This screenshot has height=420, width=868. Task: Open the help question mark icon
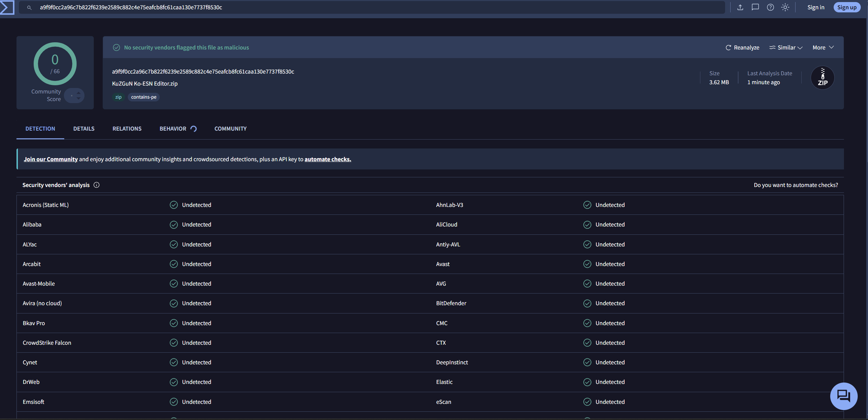coord(770,7)
